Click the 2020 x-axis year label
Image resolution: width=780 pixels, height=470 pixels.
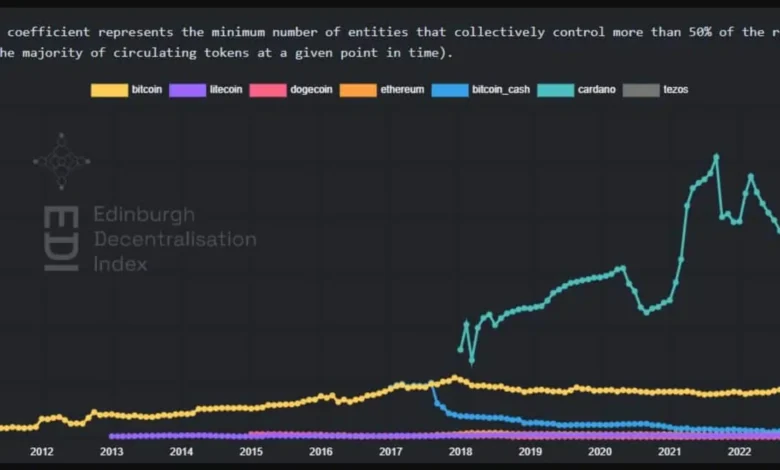click(600, 451)
